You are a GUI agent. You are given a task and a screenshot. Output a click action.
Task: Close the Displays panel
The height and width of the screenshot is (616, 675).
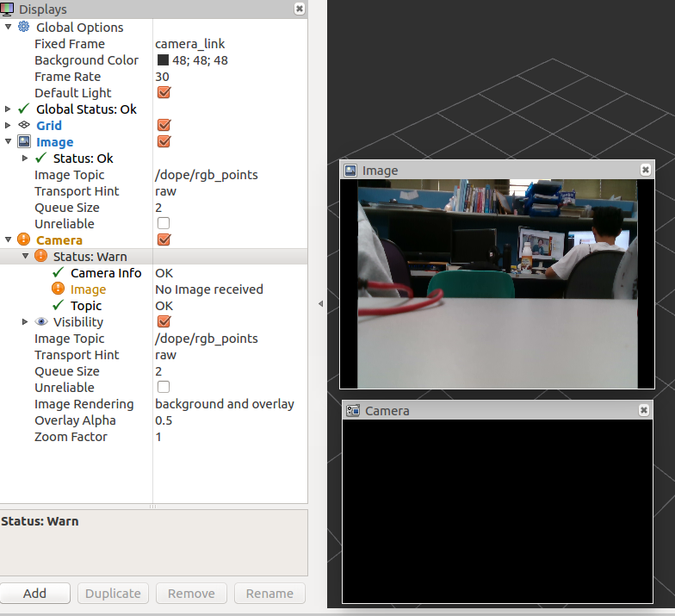tap(300, 9)
